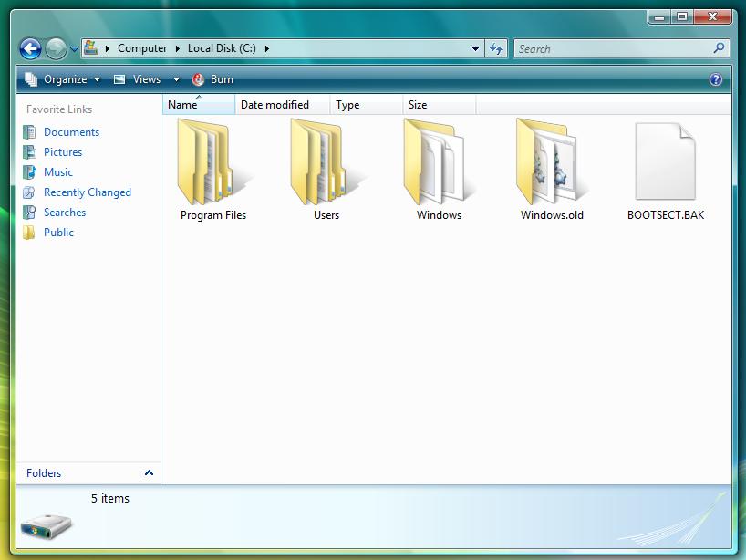Viewport: 746px width, 560px height.
Task: Open Music in Favorite Links
Action: (x=58, y=171)
